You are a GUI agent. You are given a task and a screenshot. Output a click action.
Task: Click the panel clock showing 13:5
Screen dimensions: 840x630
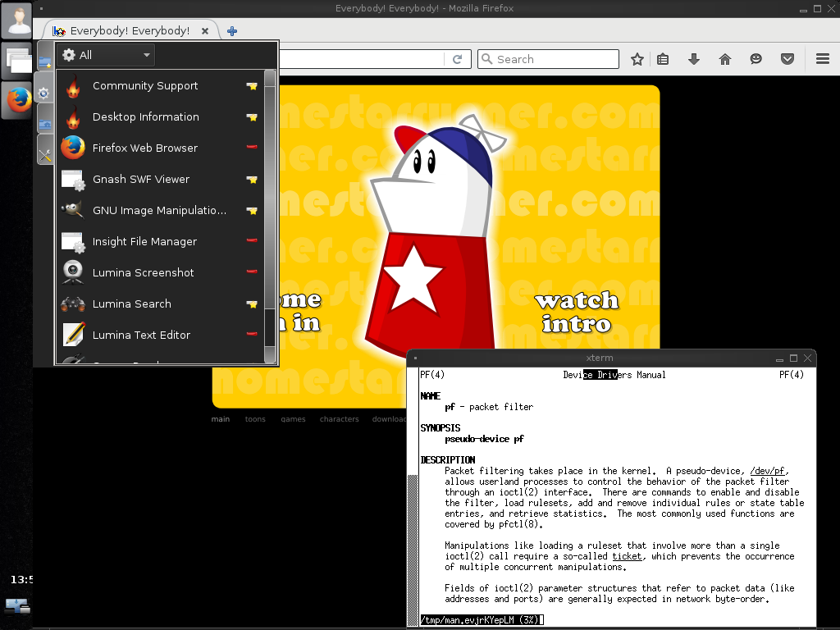pos(21,580)
